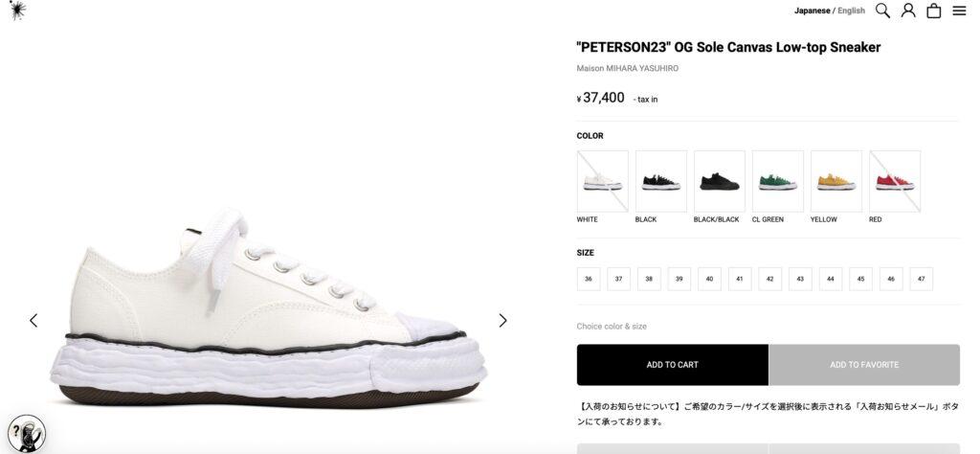Open the search magnifier icon
Screen dimensions: 980x454
coord(882,11)
